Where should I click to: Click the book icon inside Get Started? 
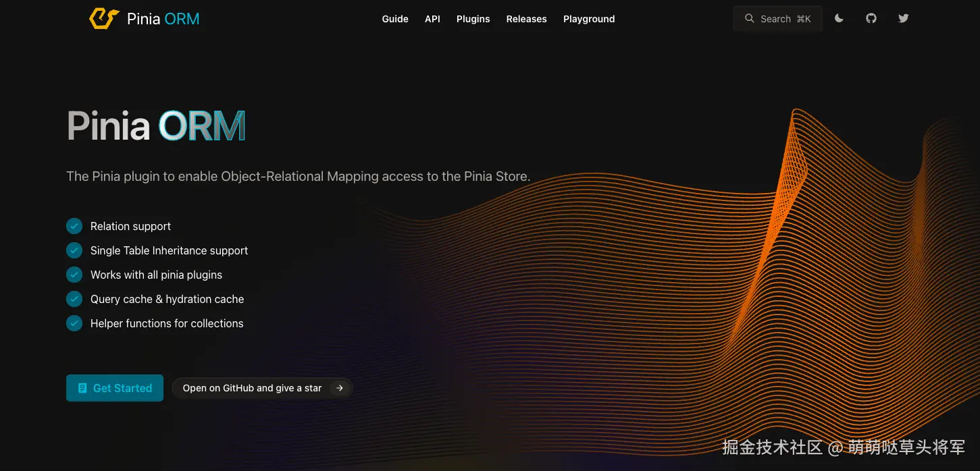(x=82, y=387)
